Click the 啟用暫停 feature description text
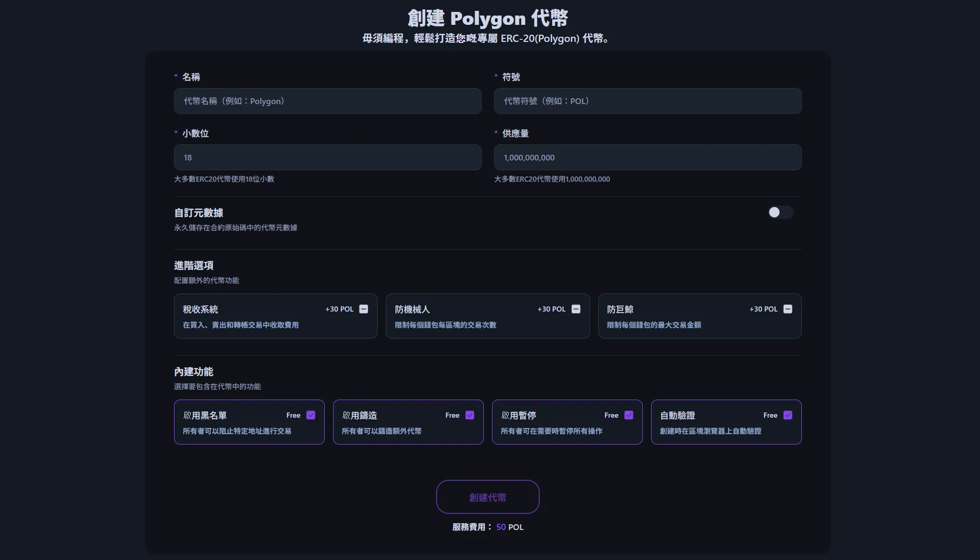 point(551,431)
